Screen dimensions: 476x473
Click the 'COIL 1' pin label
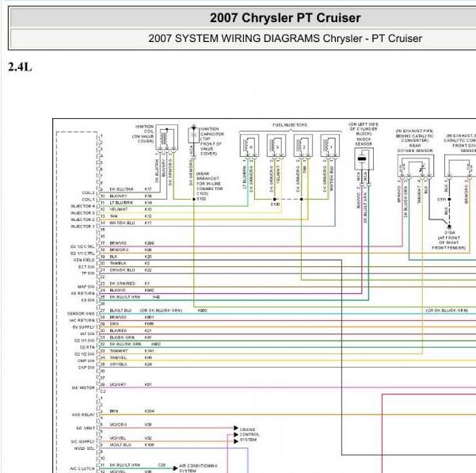(x=88, y=200)
